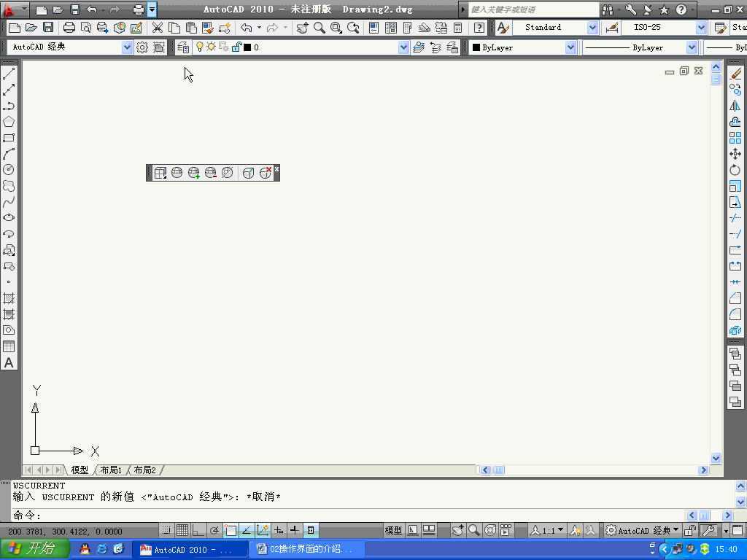The height and width of the screenshot is (560, 747).
Task: Select the Circle draw tool
Action: tap(9, 169)
